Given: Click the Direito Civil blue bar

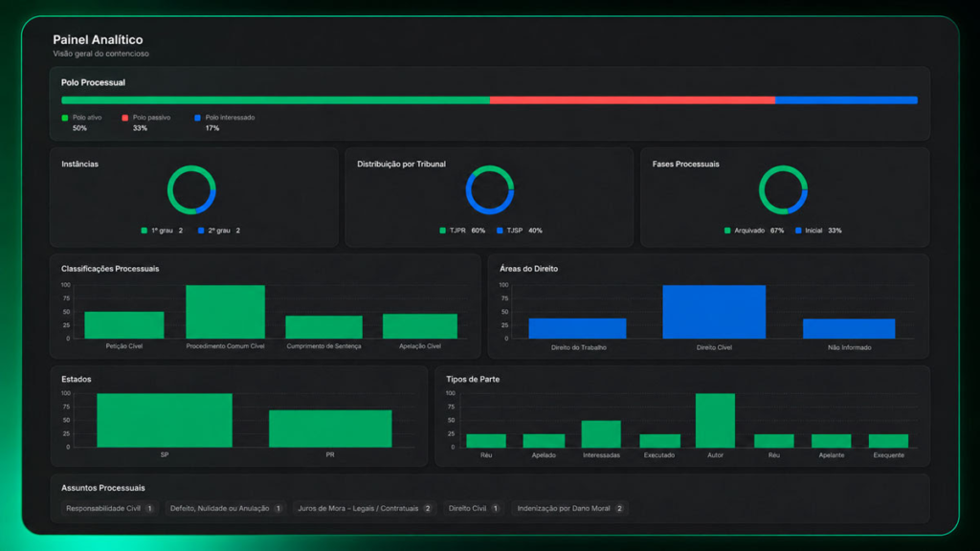Looking at the screenshot, I should [714, 312].
